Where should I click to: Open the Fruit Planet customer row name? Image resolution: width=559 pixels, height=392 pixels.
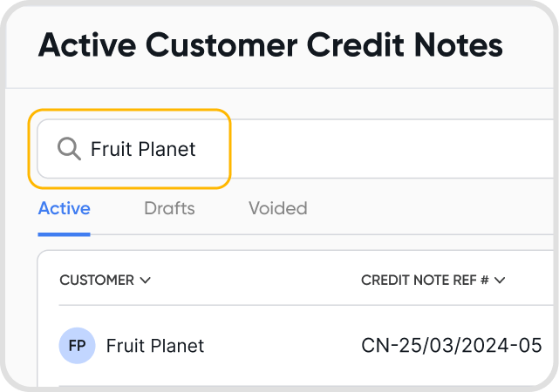[x=155, y=346]
